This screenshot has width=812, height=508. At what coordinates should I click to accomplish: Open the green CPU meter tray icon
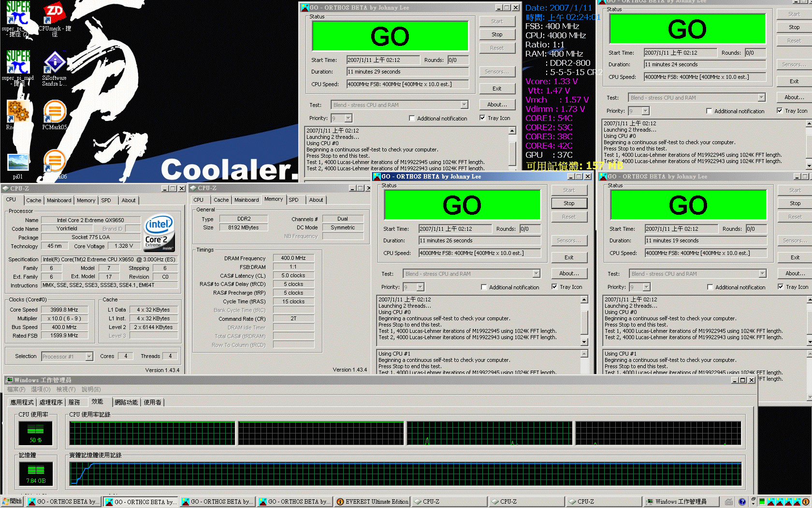(762, 502)
